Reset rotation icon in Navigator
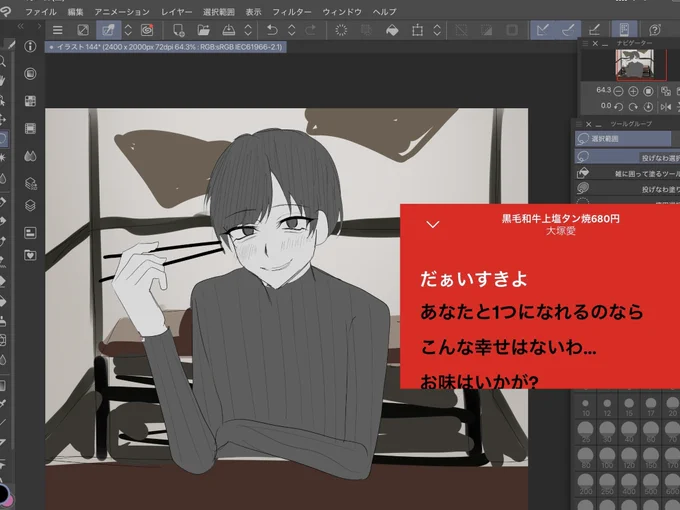Viewport: 680px width, 510px height. [x=648, y=107]
